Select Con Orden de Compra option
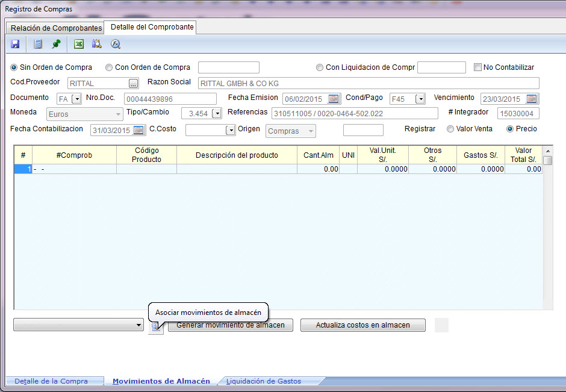Viewport: 566px width, 392px height. 109,67
